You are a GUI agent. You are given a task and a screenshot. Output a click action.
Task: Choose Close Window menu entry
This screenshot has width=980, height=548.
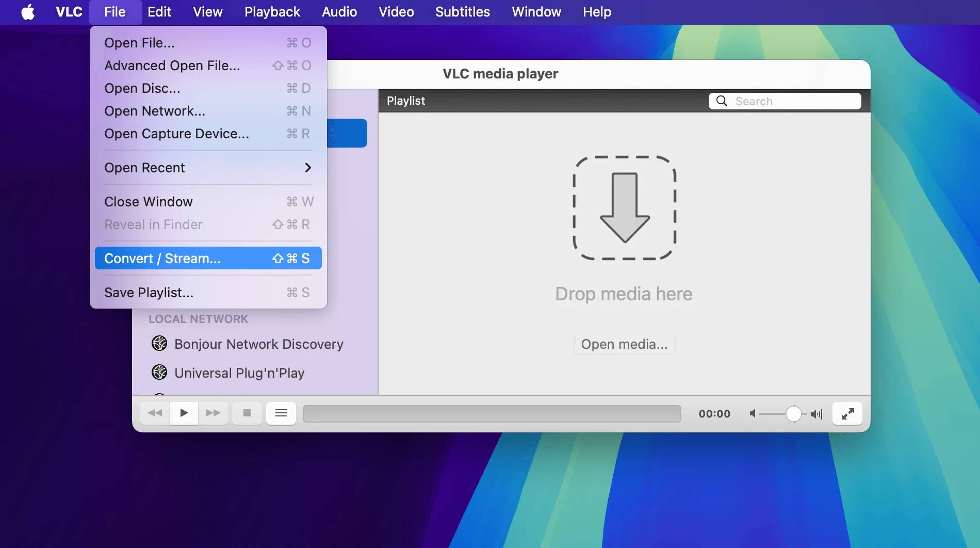[x=208, y=202]
